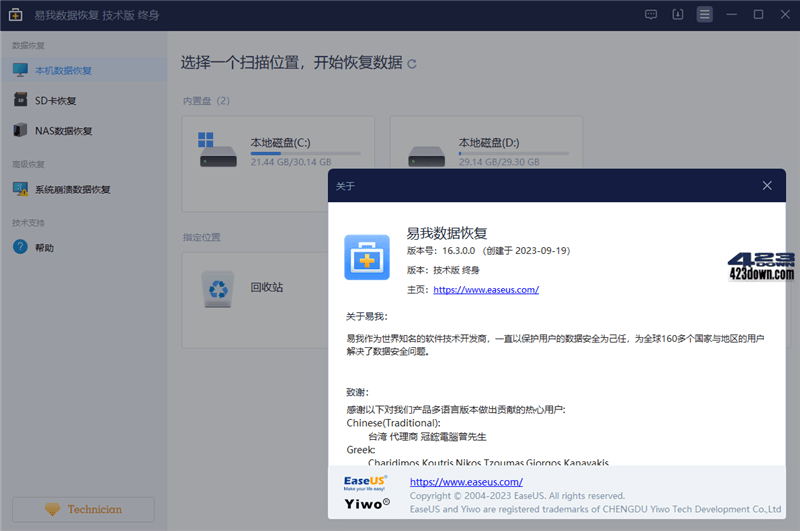Click the 指定位置 section label
Screen dimensions: 800x531
coord(202,237)
